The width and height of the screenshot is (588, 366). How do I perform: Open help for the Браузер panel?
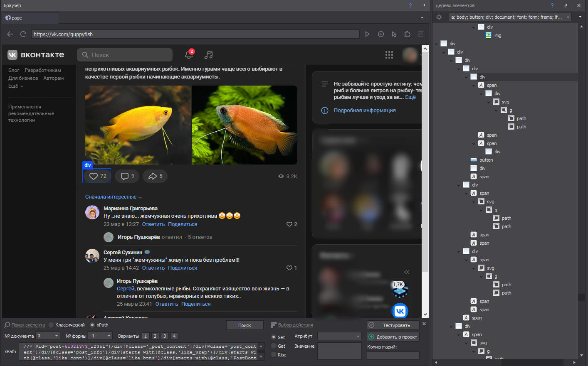point(410,5)
